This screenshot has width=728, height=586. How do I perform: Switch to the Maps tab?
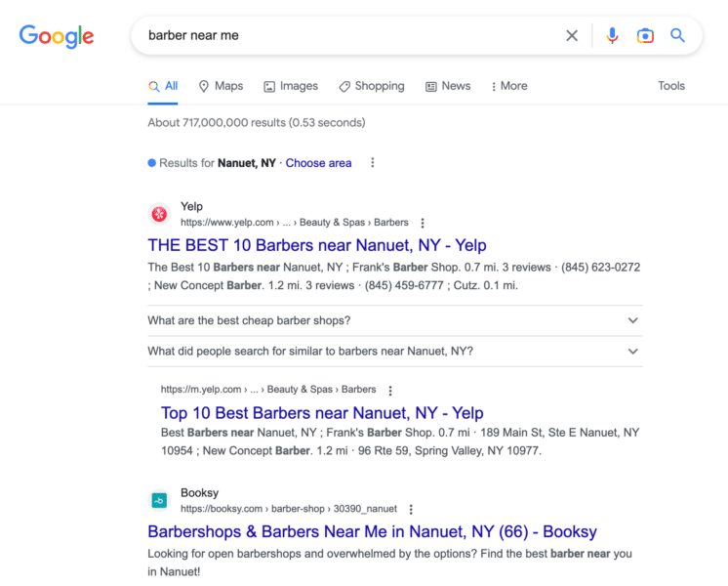pyautogui.click(x=221, y=86)
